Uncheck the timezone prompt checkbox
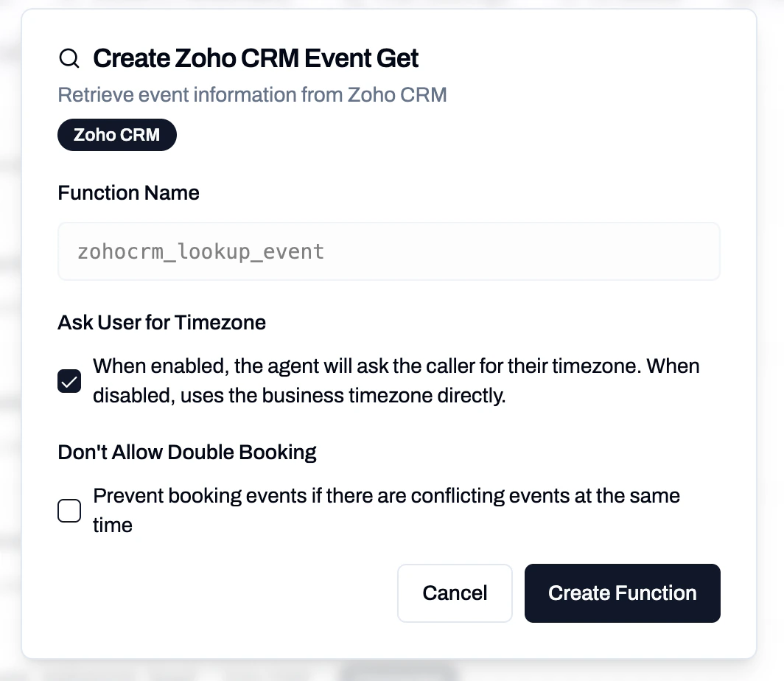 (x=69, y=381)
